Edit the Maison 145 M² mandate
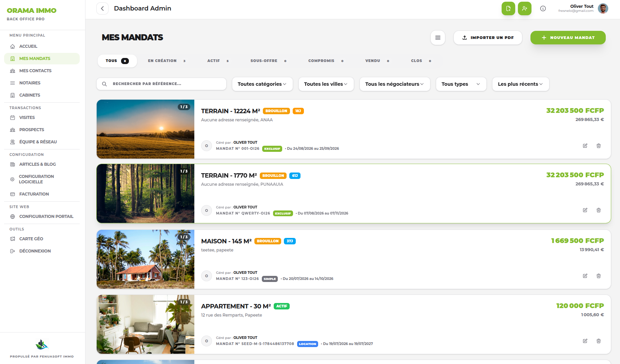This screenshot has height=364, width=620. click(x=585, y=276)
